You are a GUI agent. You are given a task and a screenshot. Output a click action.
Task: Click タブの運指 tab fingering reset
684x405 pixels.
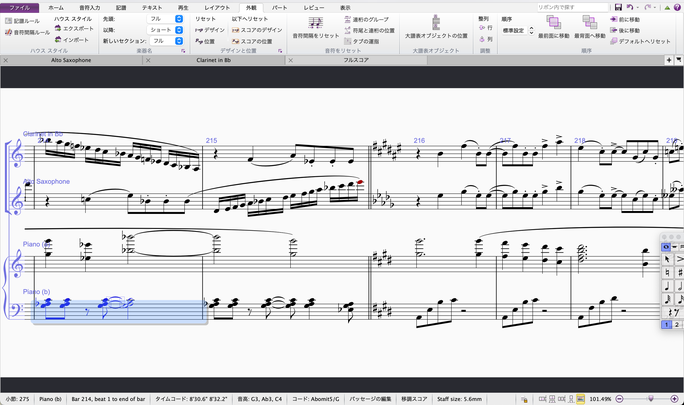(362, 41)
